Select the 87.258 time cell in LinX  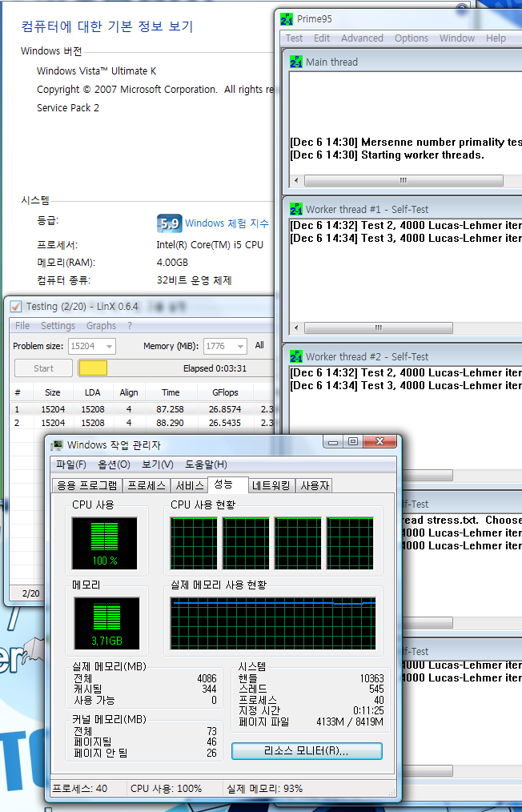[x=170, y=409]
